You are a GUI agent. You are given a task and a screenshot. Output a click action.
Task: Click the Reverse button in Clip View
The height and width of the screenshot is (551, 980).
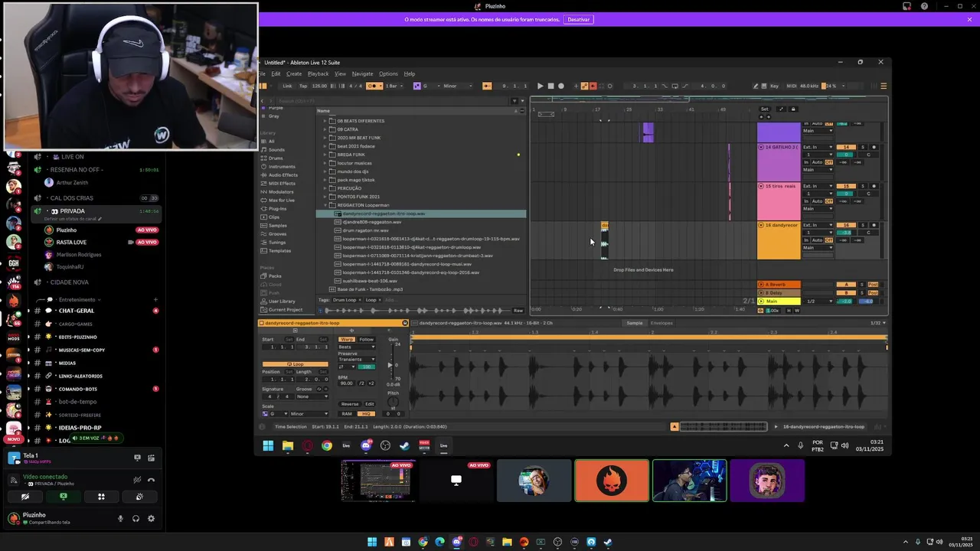[x=350, y=404]
